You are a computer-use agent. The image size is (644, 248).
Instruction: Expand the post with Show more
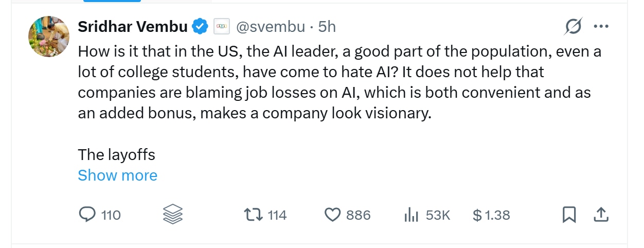click(x=117, y=175)
